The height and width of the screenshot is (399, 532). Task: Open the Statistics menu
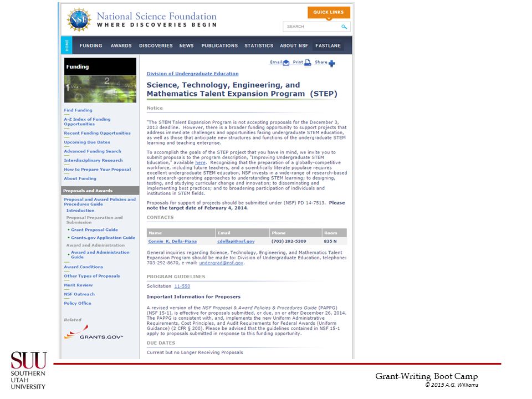259,45
